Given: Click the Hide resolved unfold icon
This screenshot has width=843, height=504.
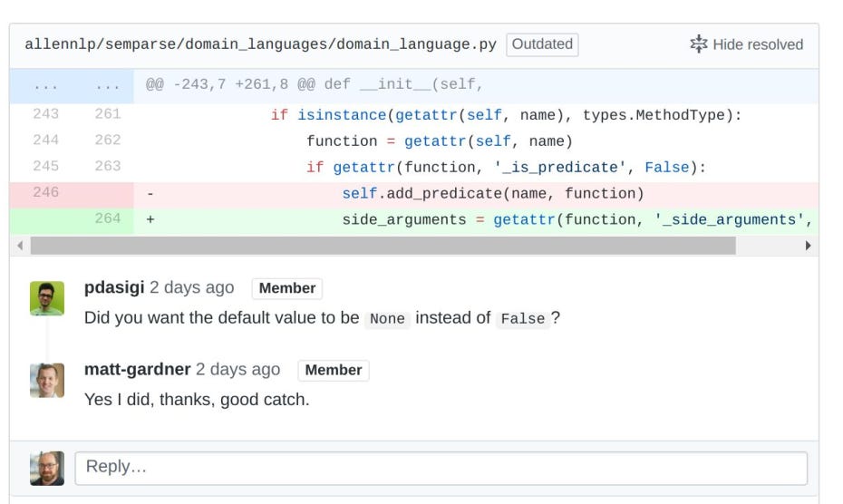Looking at the screenshot, I should [x=698, y=44].
